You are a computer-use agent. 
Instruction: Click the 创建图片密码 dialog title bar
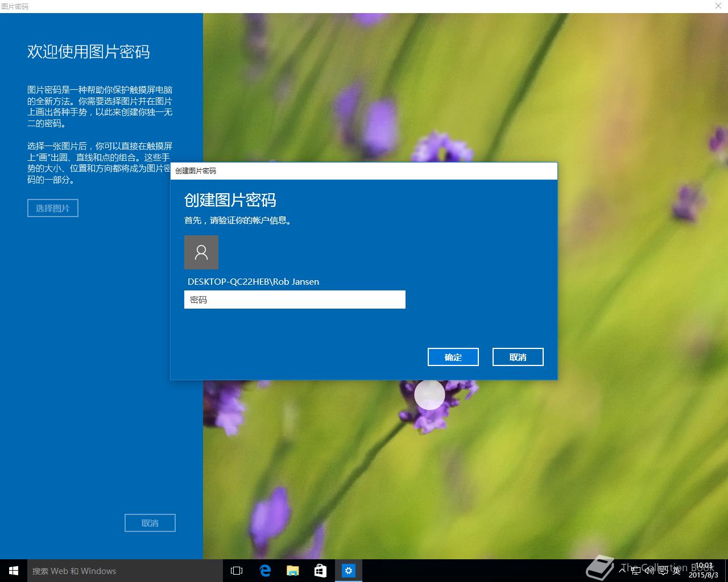point(364,171)
